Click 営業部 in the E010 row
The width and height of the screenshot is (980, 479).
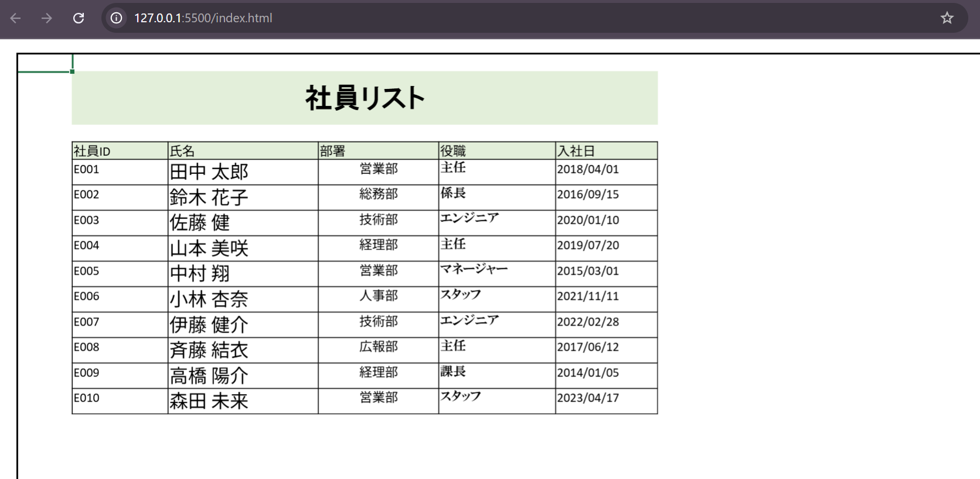tap(379, 398)
